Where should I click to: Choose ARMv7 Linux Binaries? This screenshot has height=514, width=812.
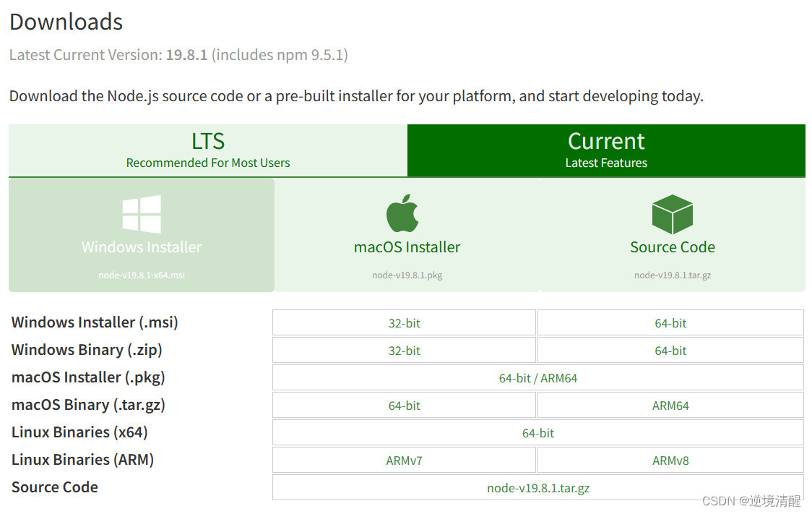click(x=404, y=461)
